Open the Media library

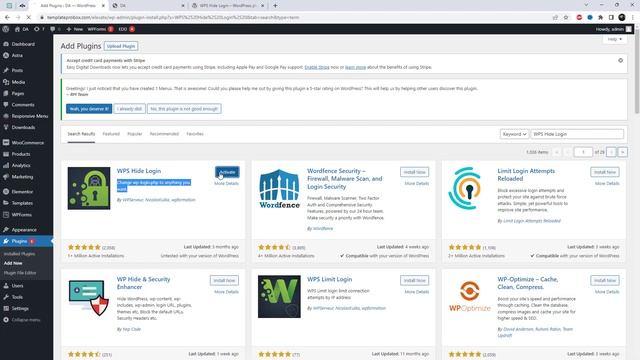pyautogui.click(x=18, y=82)
